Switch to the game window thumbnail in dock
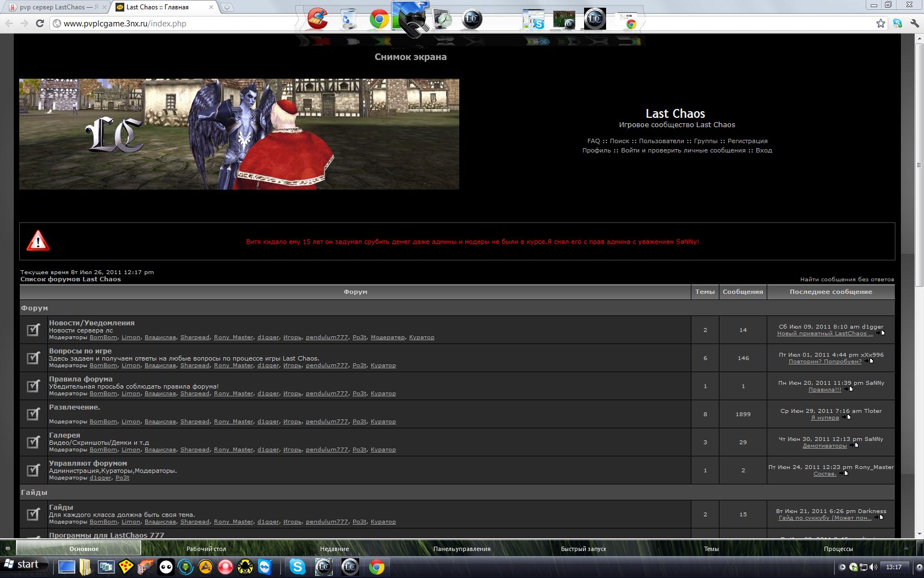The height and width of the screenshot is (578, 924). [564, 19]
